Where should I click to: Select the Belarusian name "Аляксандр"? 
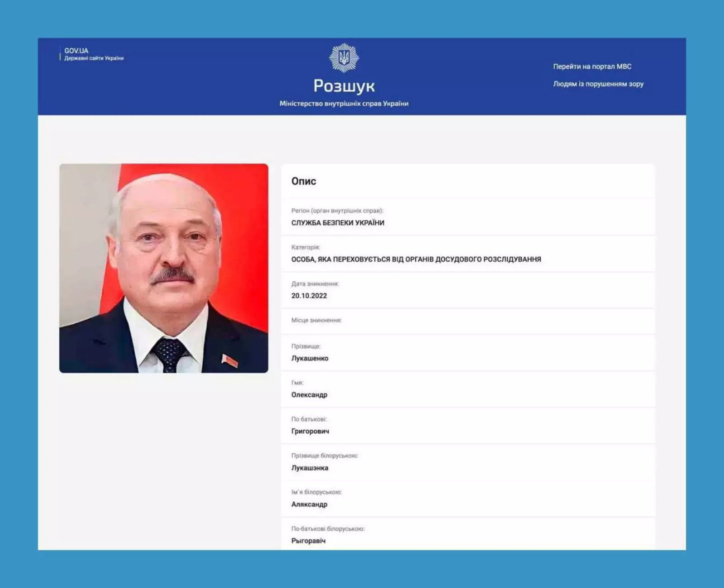click(x=310, y=504)
